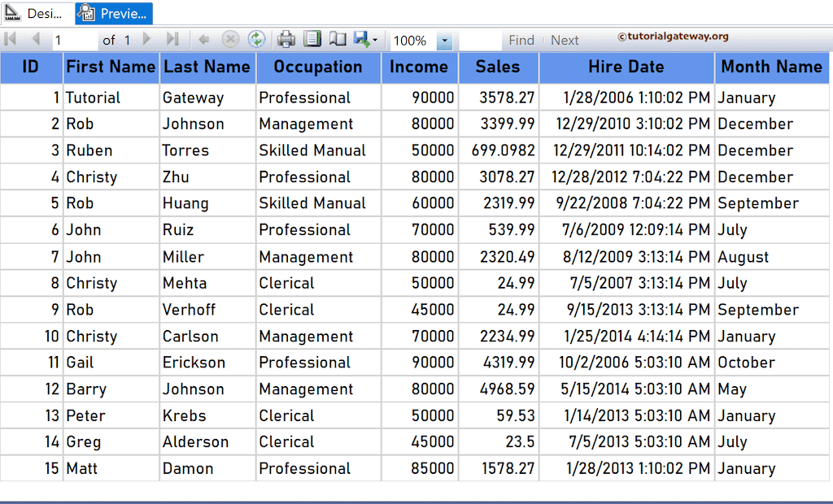Select the Carlson last name cell
This screenshot has height=504, width=833.
point(207,337)
